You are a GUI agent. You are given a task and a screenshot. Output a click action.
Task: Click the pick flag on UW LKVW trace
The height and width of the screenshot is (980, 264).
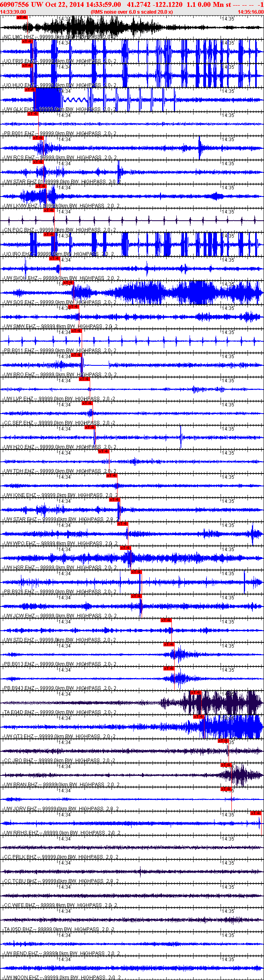[x=41, y=186]
